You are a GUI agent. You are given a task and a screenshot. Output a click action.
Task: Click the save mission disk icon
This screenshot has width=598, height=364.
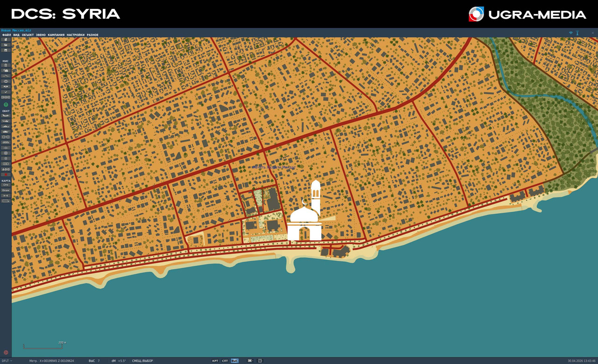(6, 50)
